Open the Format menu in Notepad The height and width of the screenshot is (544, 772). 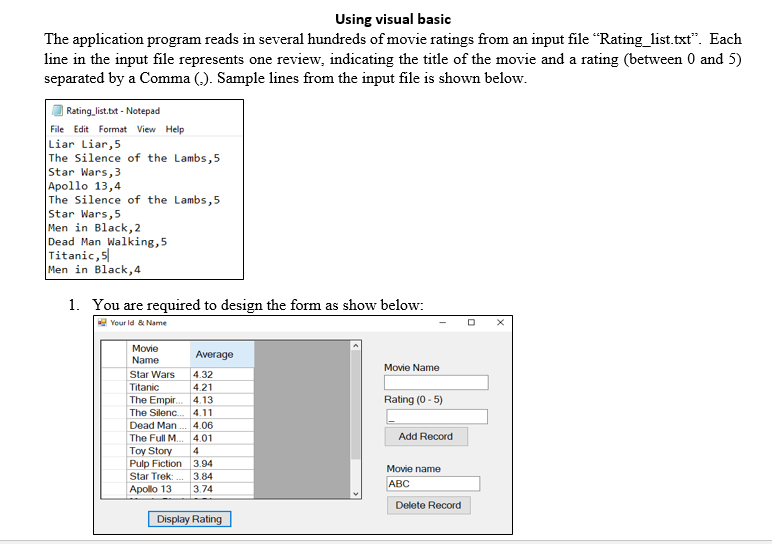coord(113,129)
